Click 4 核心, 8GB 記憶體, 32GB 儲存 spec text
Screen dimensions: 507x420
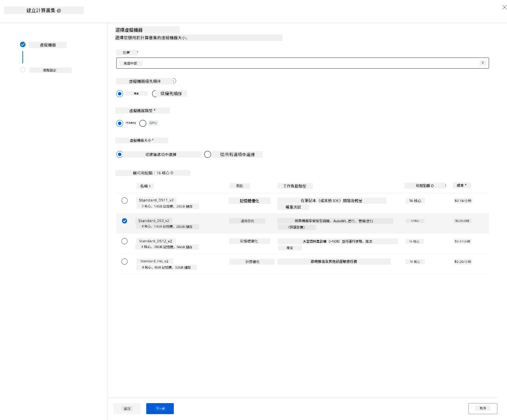166,267
